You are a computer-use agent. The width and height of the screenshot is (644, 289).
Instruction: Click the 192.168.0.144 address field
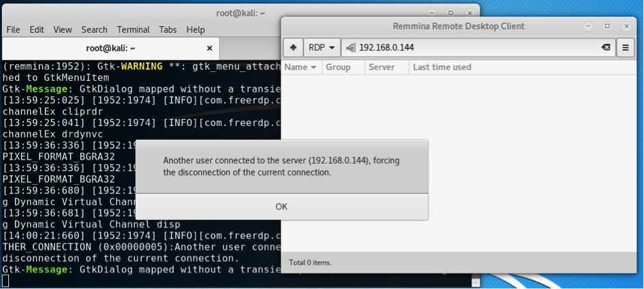click(x=472, y=48)
